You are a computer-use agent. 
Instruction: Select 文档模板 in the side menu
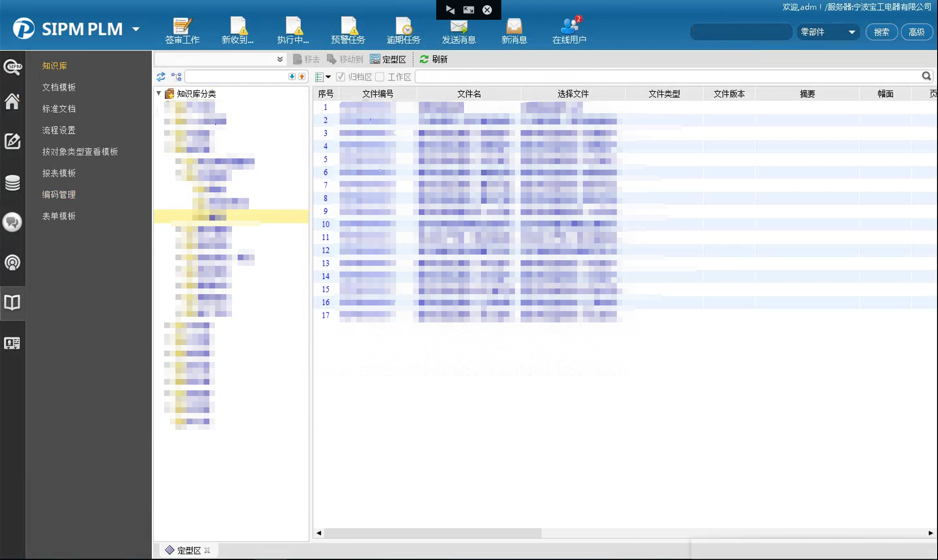59,87
